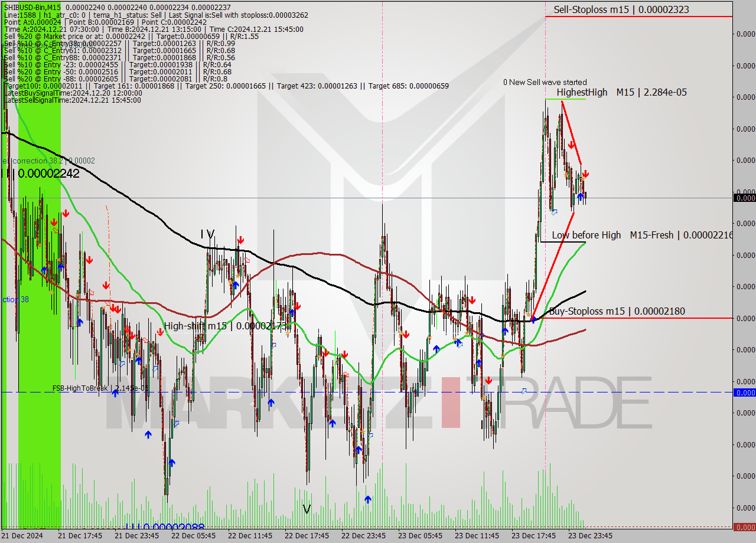
Task: Select the 'Time A:2024.12.21 07:30:00' info line
Action: 154,29
